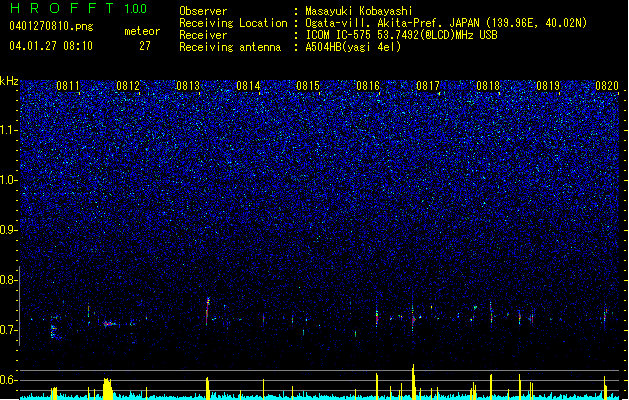This screenshot has height=400, width=629.
Task: Click the 0819 time marker
Action: point(548,86)
